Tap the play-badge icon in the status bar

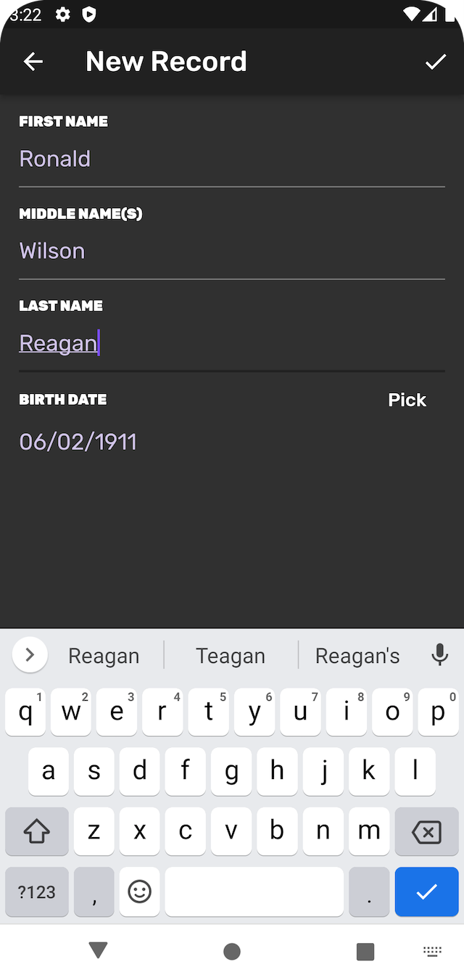pyautogui.click(x=88, y=14)
